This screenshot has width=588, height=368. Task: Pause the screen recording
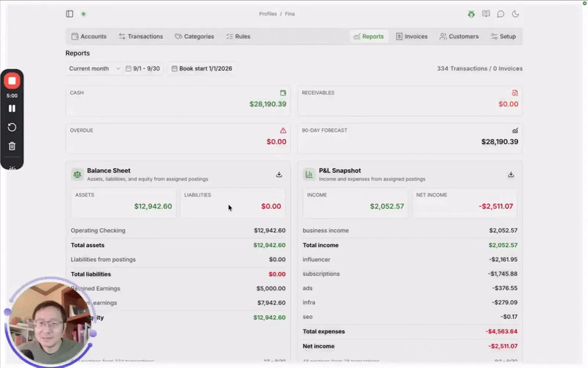(12, 109)
